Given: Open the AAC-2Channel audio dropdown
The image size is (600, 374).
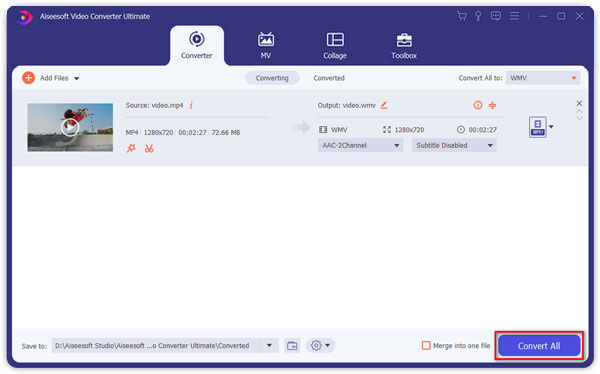Looking at the screenshot, I should 360,145.
